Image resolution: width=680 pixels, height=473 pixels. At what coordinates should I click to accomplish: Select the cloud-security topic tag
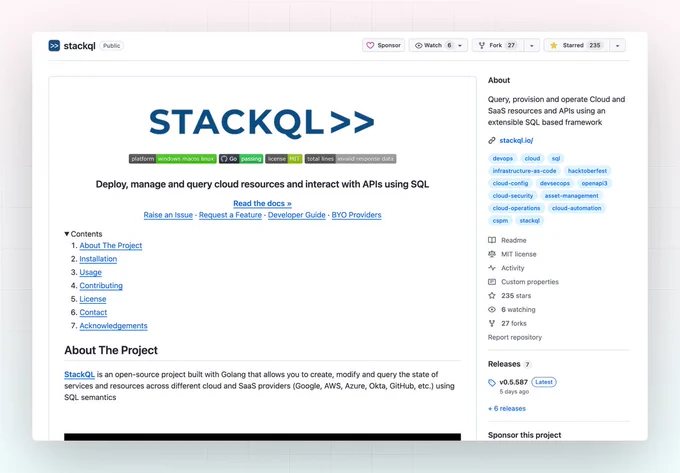(x=513, y=196)
